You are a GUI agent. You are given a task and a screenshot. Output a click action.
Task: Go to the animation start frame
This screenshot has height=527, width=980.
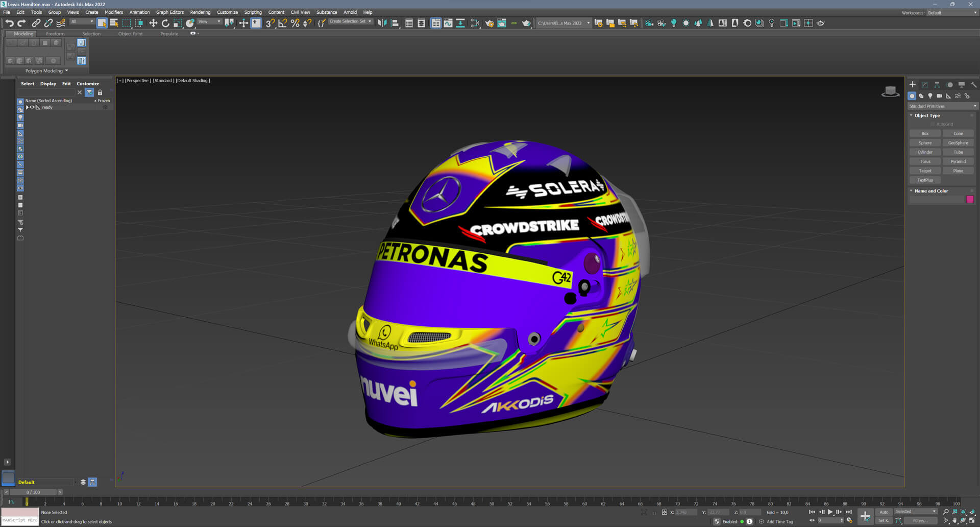[812, 512]
